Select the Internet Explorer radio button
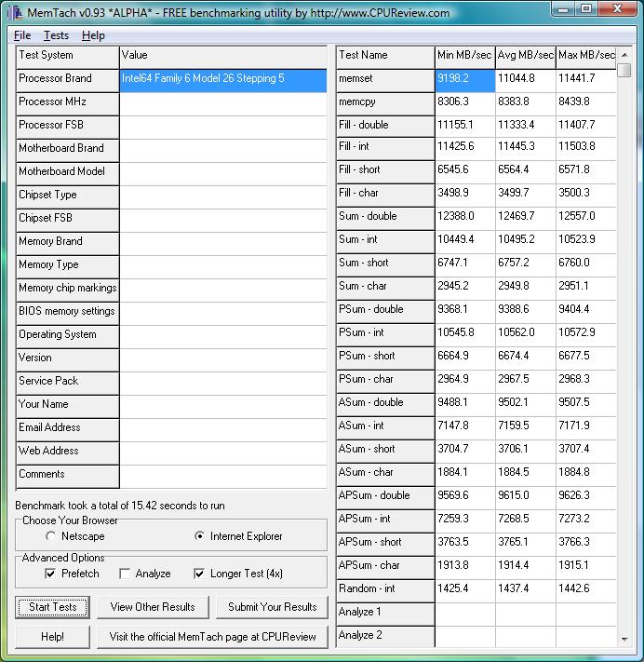This screenshot has width=644, height=662. point(199,536)
